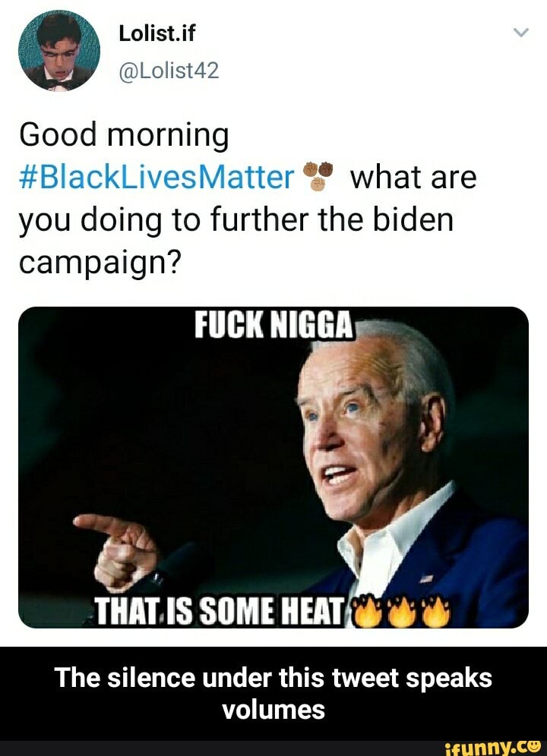Click the Lolist.if profile avatar
The width and height of the screenshot is (547, 756).
tap(59, 51)
